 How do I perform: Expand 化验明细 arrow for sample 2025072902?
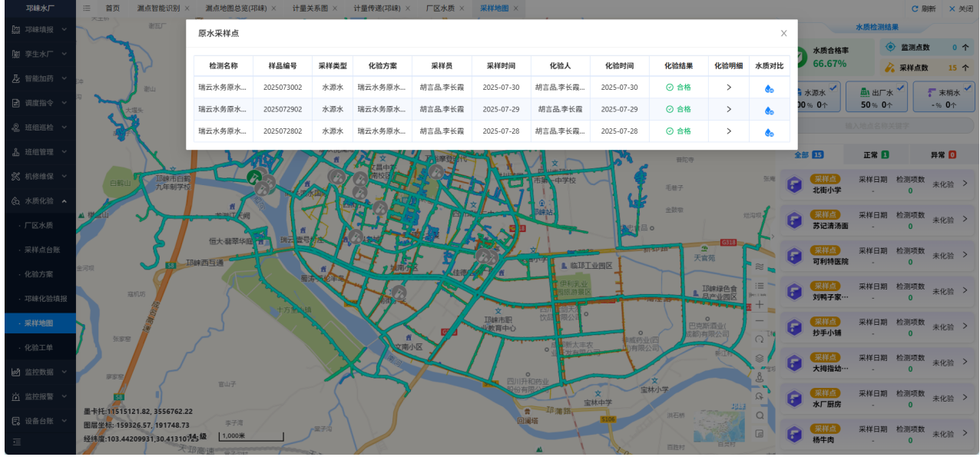(728, 109)
